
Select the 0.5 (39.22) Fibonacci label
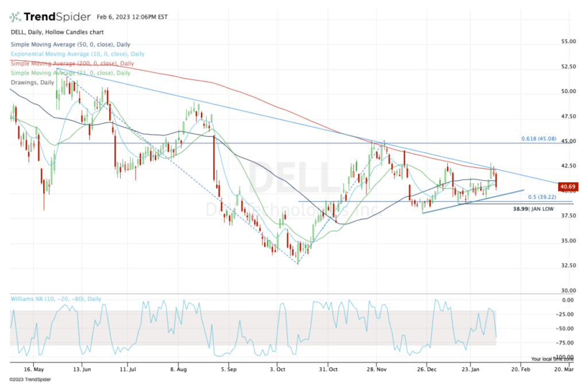[542, 197]
